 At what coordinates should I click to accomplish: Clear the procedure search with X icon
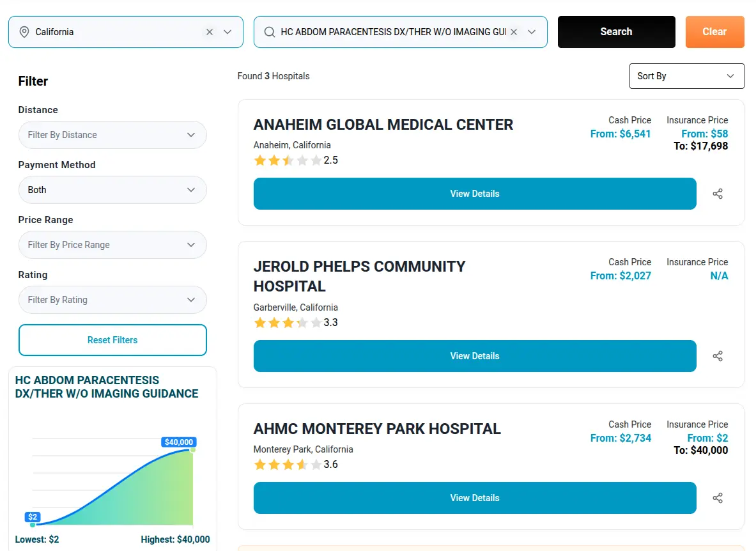click(x=514, y=32)
